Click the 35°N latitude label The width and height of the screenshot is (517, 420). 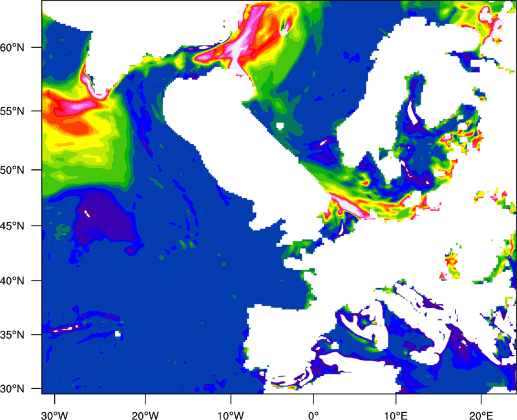(12, 335)
